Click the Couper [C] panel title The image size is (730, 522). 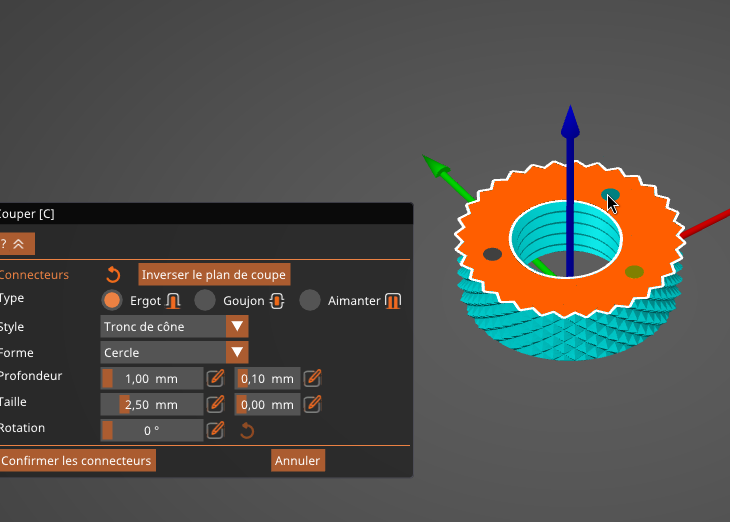[27, 214]
